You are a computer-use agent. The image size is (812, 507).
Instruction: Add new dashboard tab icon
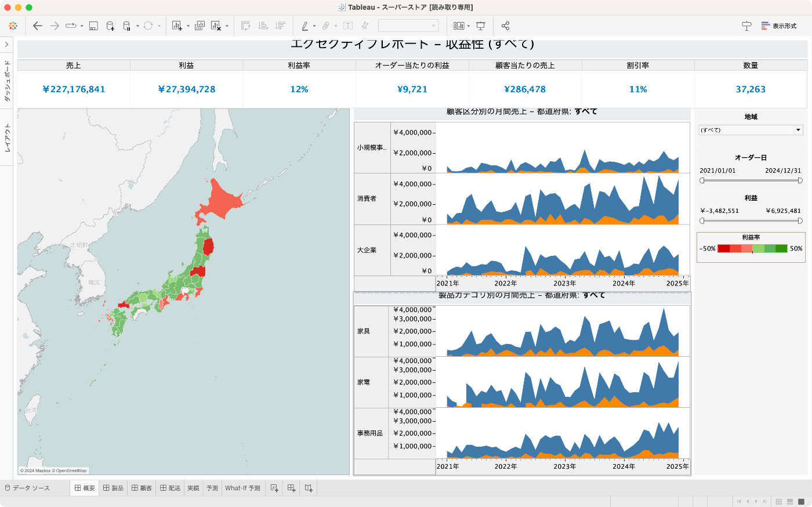(291, 488)
